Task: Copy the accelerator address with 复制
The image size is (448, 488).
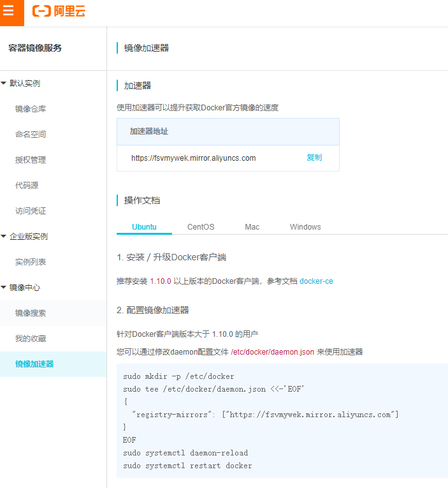Action: pyautogui.click(x=314, y=158)
